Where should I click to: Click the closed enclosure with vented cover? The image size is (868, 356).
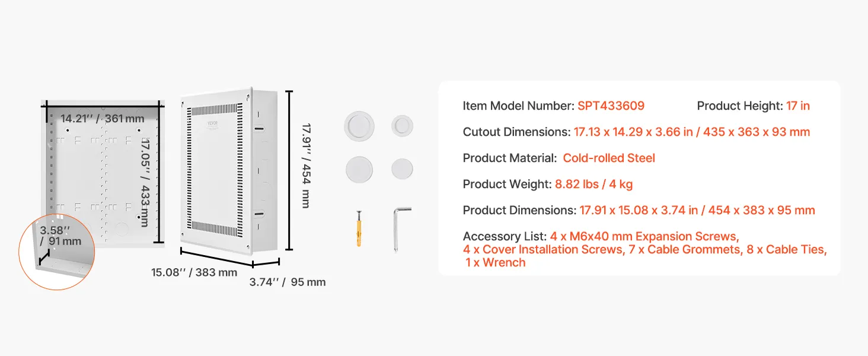pyautogui.click(x=228, y=172)
